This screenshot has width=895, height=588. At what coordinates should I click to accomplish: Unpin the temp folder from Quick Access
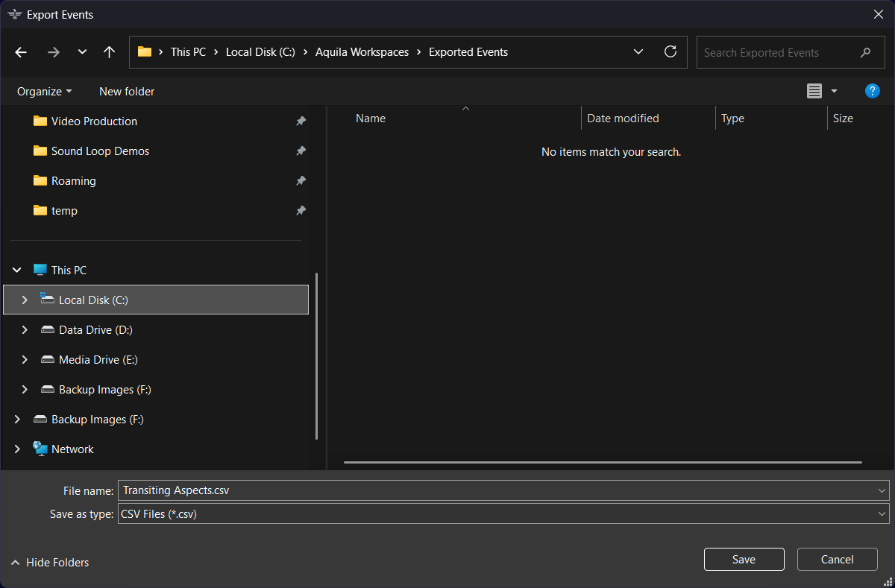click(301, 210)
